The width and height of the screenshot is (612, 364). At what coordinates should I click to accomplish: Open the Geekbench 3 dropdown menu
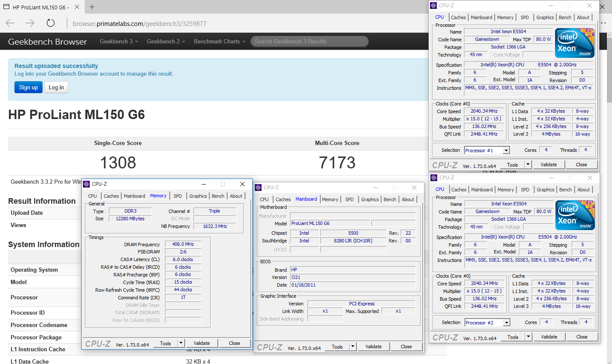[x=119, y=41]
